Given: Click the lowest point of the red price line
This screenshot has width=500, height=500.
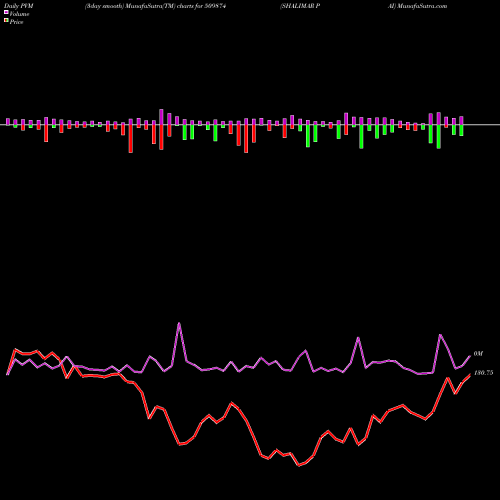Looking at the screenshot, I should point(299,465).
